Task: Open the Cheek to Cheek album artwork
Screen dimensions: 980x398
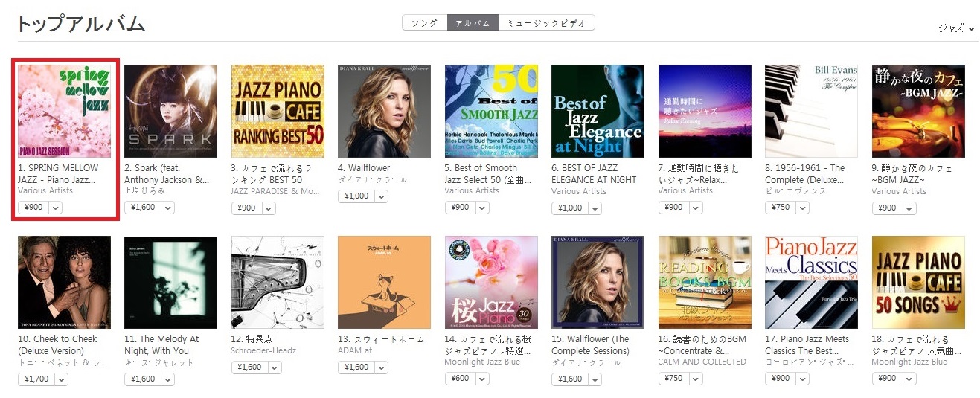Action: pyautogui.click(x=64, y=283)
